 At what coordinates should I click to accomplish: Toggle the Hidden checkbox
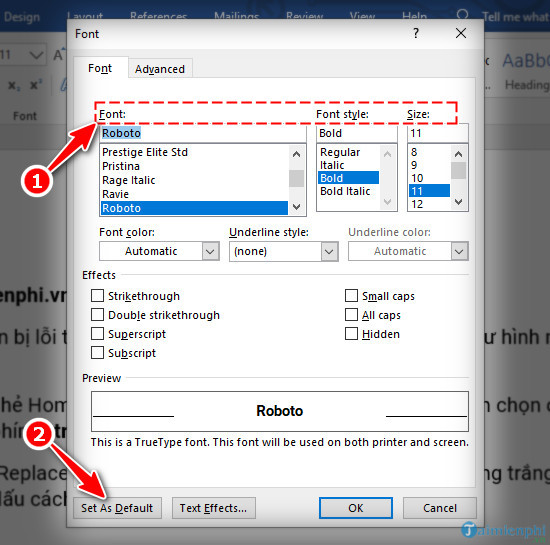click(351, 334)
